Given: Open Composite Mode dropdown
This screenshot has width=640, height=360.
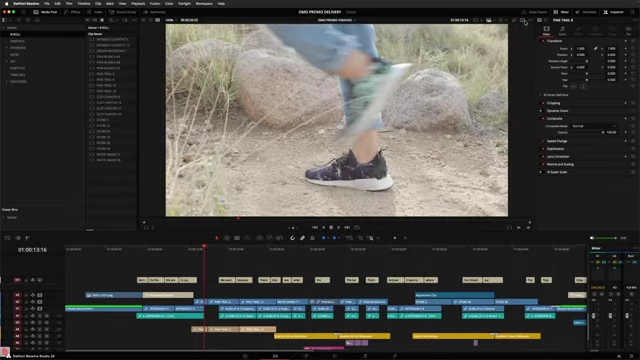Looking at the screenshot, I should click(x=594, y=126).
